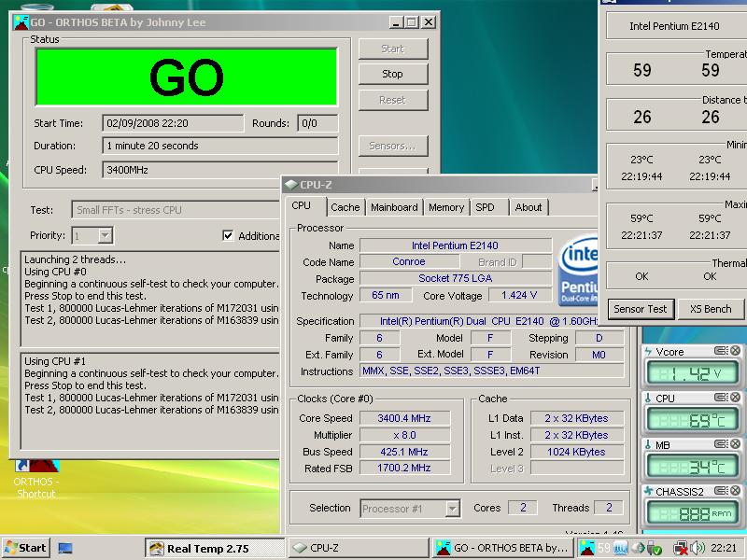
Task: Click the Rounds field showing 0/0
Action: tap(317, 123)
